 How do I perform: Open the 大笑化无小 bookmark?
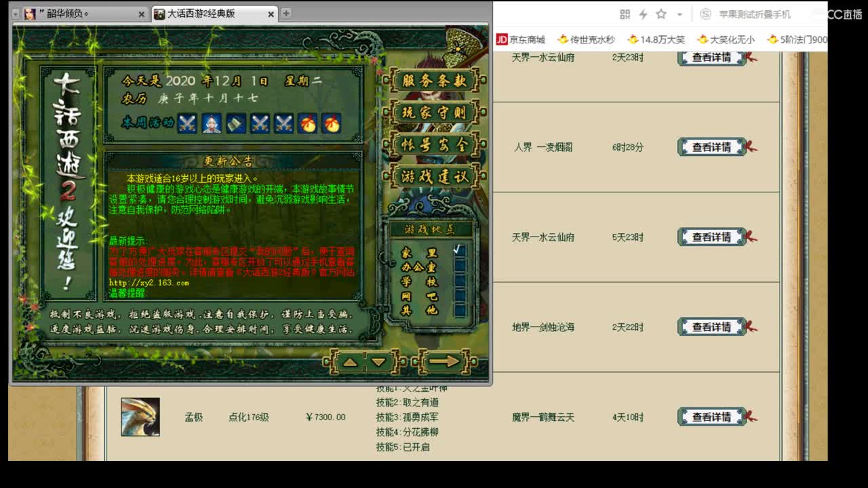tap(726, 39)
